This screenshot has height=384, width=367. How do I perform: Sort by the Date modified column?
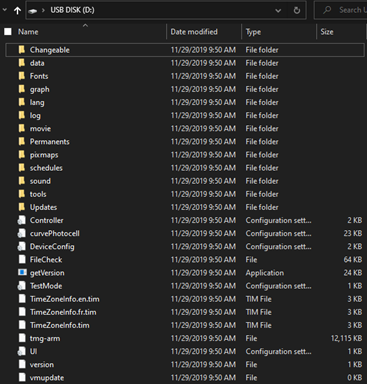[194, 32]
